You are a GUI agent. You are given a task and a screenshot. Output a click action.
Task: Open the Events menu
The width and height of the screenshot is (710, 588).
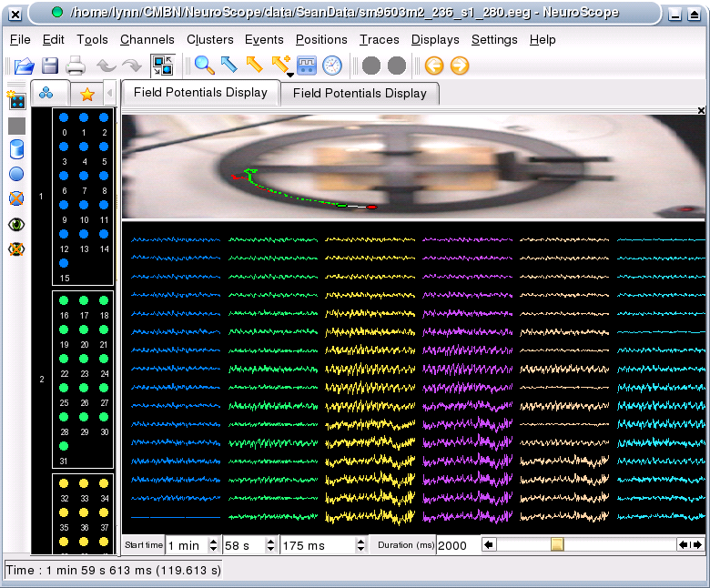[264, 40]
